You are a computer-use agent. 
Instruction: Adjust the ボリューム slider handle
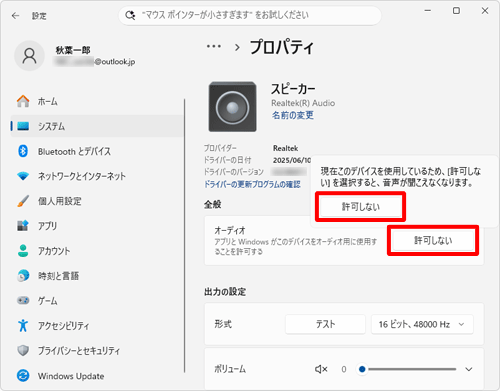(x=362, y=369)
